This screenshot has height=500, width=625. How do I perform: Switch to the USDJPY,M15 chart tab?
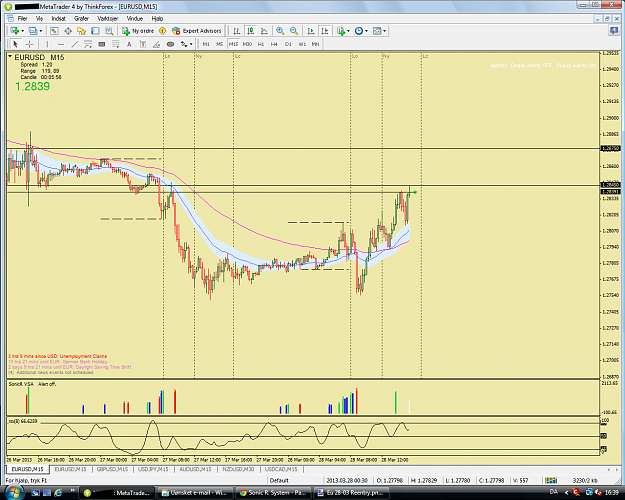click(x=153, y=469)
